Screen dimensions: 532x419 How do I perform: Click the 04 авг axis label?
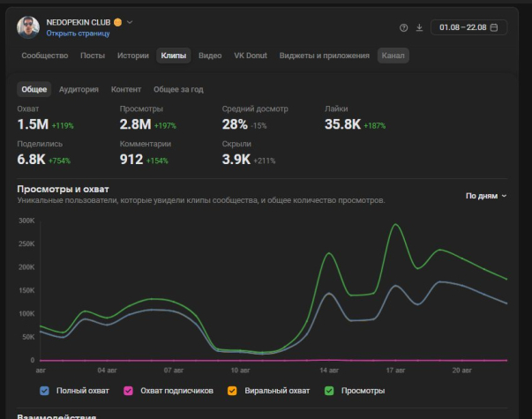[108, 370]
